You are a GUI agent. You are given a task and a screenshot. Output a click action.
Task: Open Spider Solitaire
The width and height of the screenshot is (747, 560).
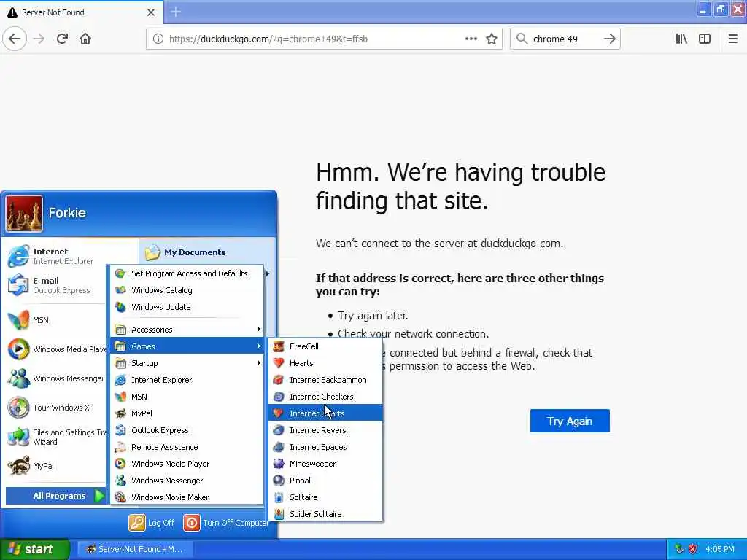pyautogui.click(x=325, y=514)
